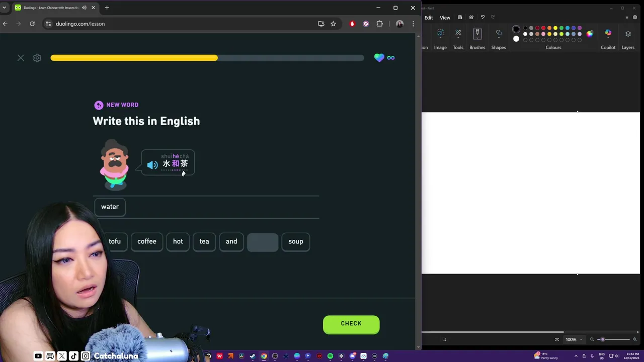The image size is (644, 362).
Task: Open Paint zoom percentage dropdown
Action: [574, 339]
